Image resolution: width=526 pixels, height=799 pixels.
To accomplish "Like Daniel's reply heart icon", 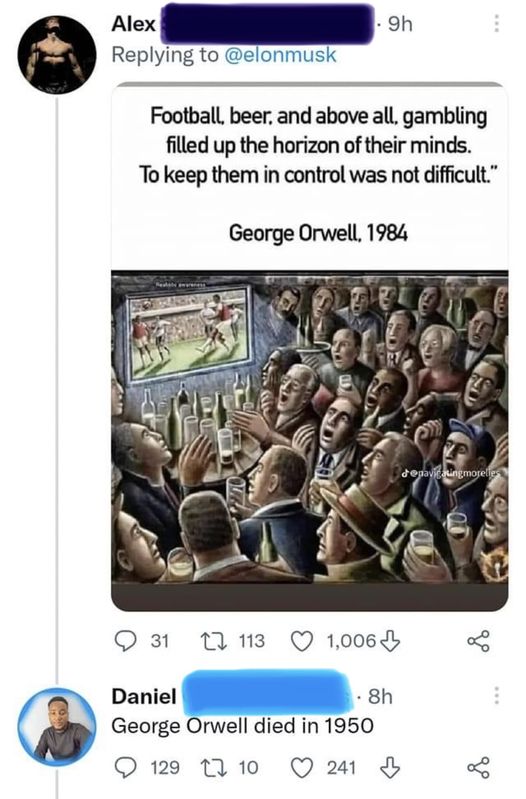I will click(301, 767).
